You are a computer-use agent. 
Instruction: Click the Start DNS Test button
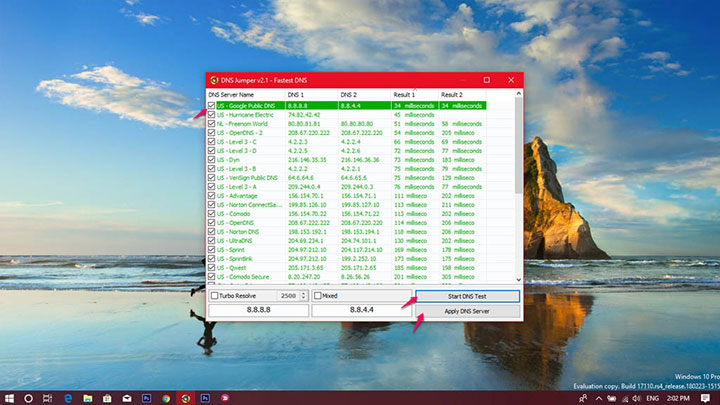pyautogui.click(x=467, y=296)
